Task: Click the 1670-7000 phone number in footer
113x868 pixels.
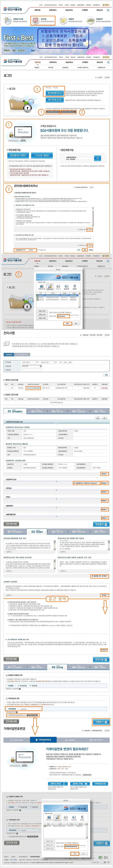Action: coord(13,860)
